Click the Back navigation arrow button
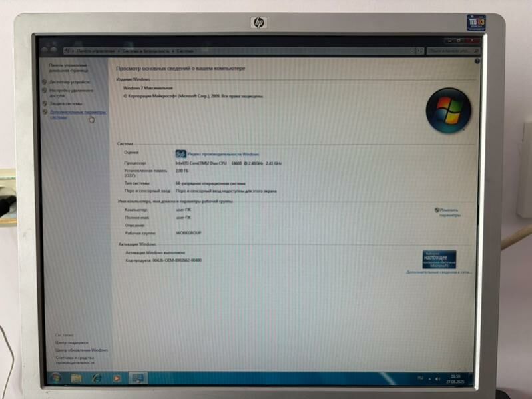This screenshot has width=532, height=399. (x=45, y=51)
